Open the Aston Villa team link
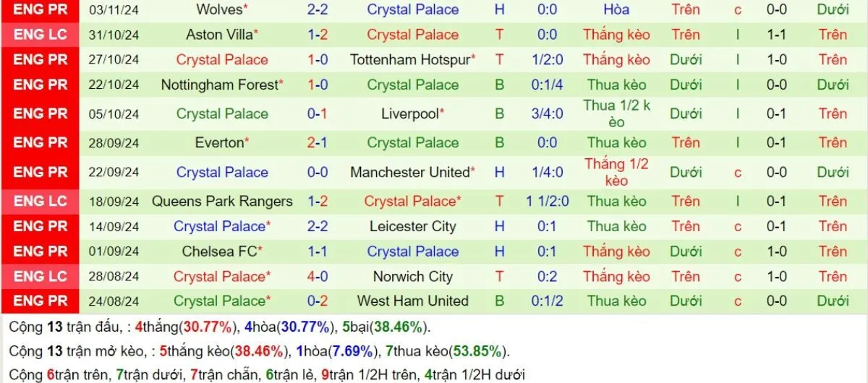The width and height of the screenshot is (868, 383). point(220,35)
